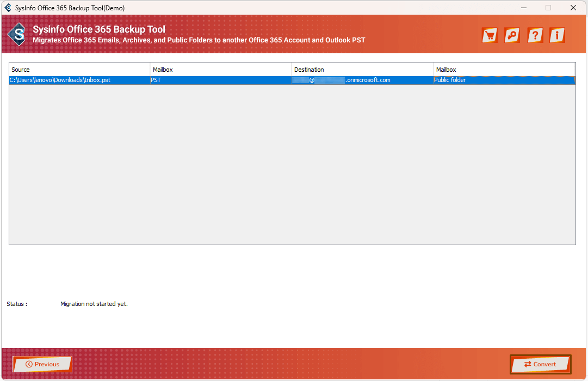Click the first Mailbox column header
Screen dimensions: 588x381
click(221, 70)
